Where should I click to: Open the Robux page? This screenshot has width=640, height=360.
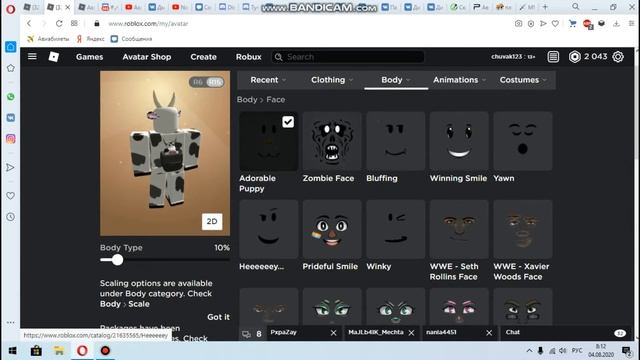249,57
